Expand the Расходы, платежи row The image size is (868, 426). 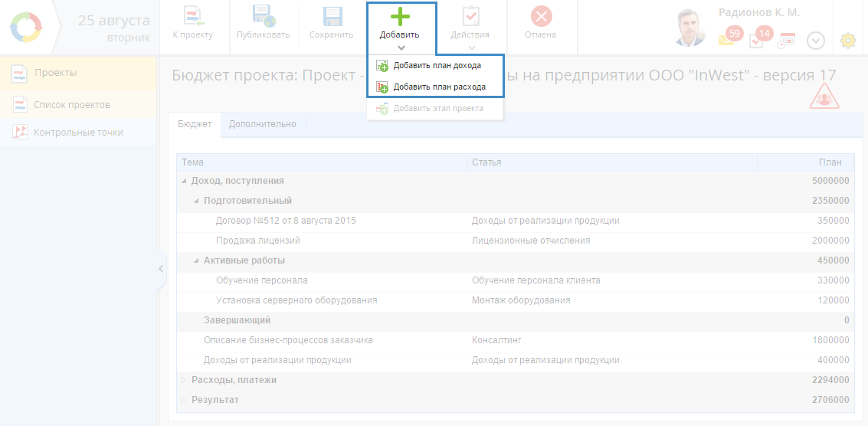(x=184, y=380)
